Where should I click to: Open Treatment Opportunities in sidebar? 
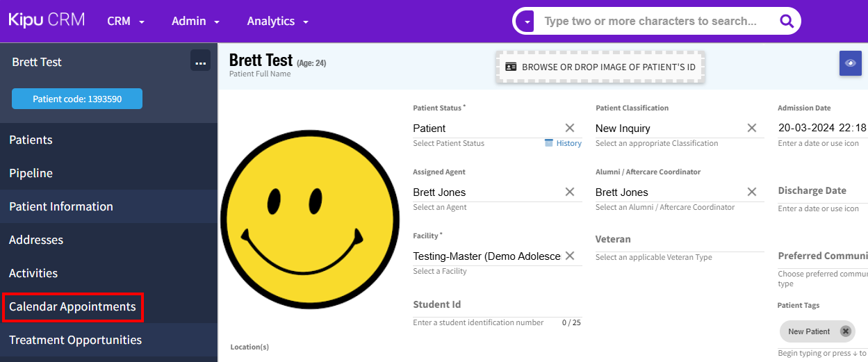[x=75, y=340]
